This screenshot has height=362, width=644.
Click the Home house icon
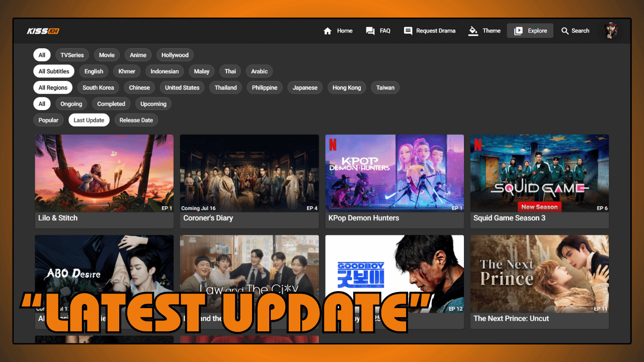[328, 31]
